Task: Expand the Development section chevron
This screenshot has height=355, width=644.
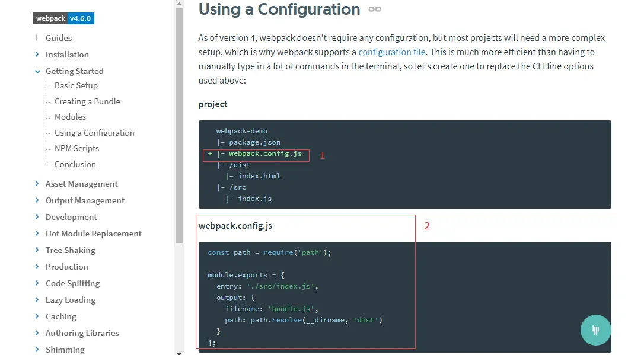Action: [37, 217]
